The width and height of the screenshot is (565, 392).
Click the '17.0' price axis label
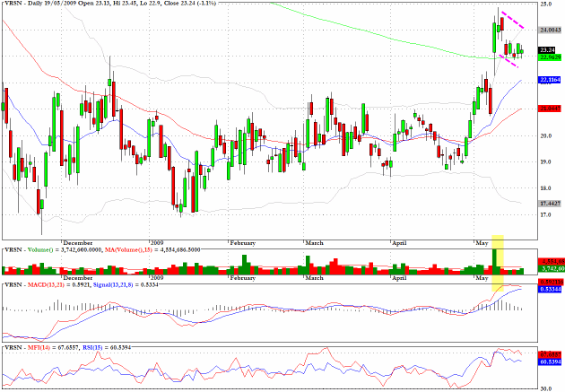click(546, 215)
